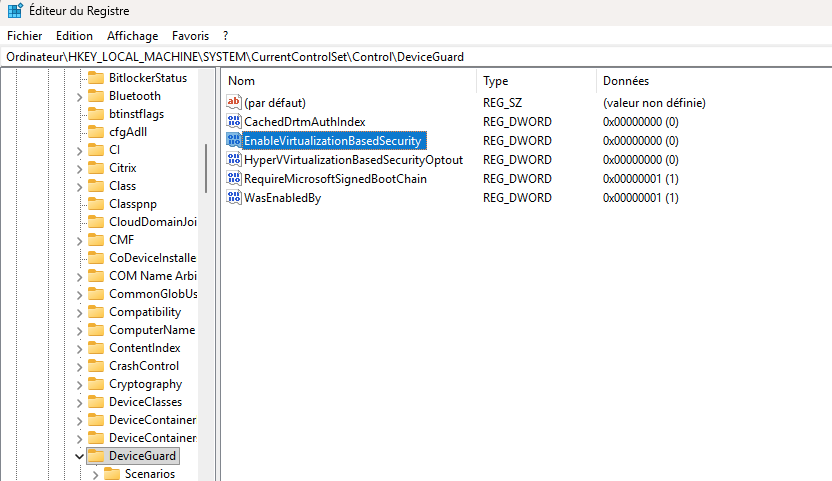Open the Fichier menu
This screenshot has width=832, height=481.
[x=24, y=35]
